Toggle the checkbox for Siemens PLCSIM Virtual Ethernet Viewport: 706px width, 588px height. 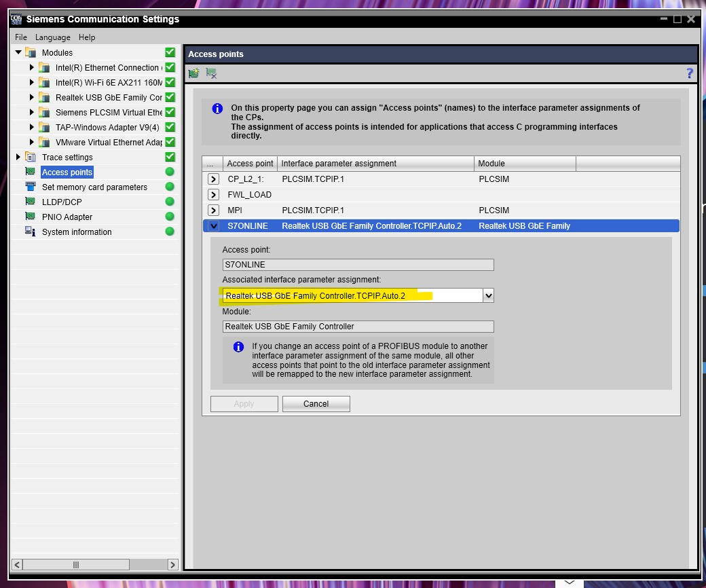coord(170,111)
